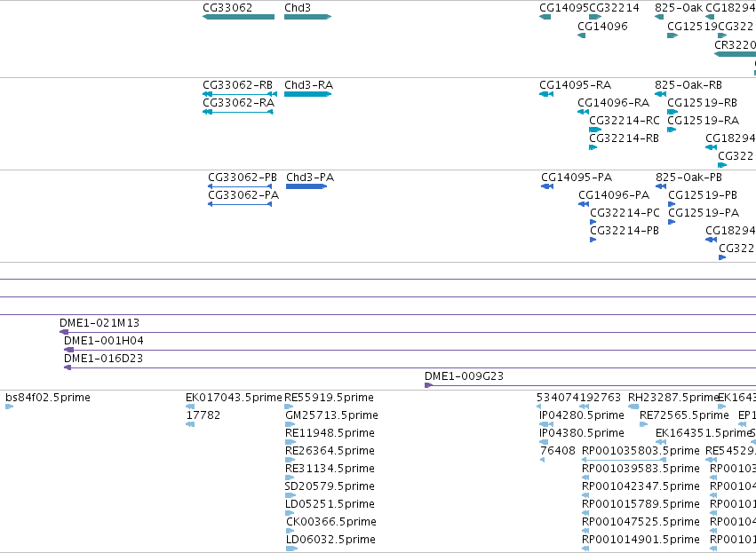Click the RE72565.5prime EST label
The height and width of the screenshot is (553, 756).
tap(684, 415)
